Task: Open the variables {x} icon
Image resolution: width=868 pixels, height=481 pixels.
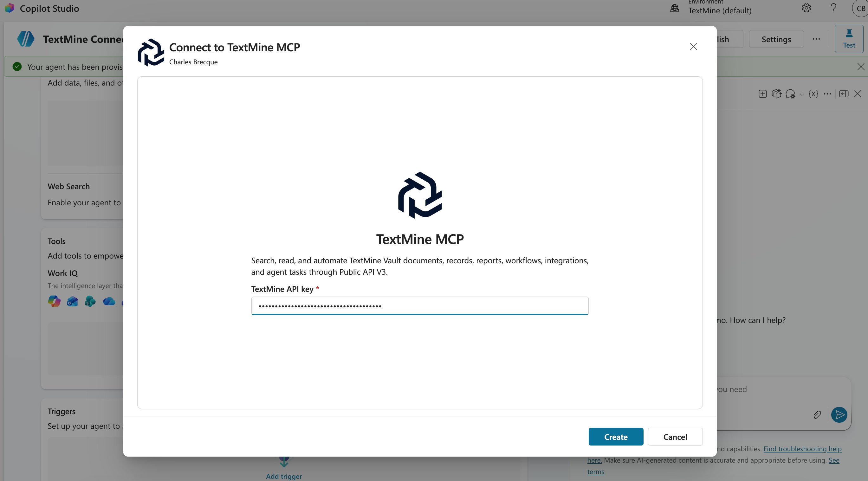Action: (813, 94)
